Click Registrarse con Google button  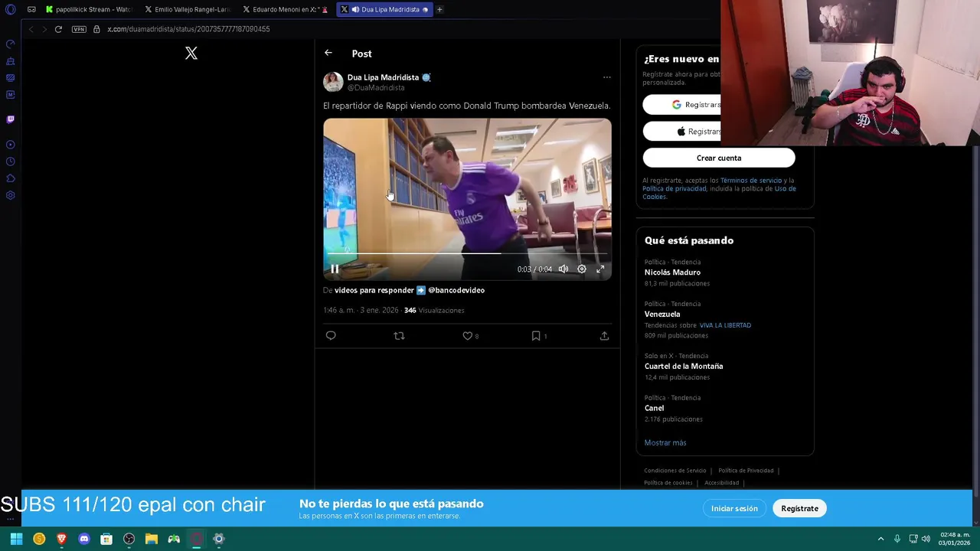tap(681, 105)
